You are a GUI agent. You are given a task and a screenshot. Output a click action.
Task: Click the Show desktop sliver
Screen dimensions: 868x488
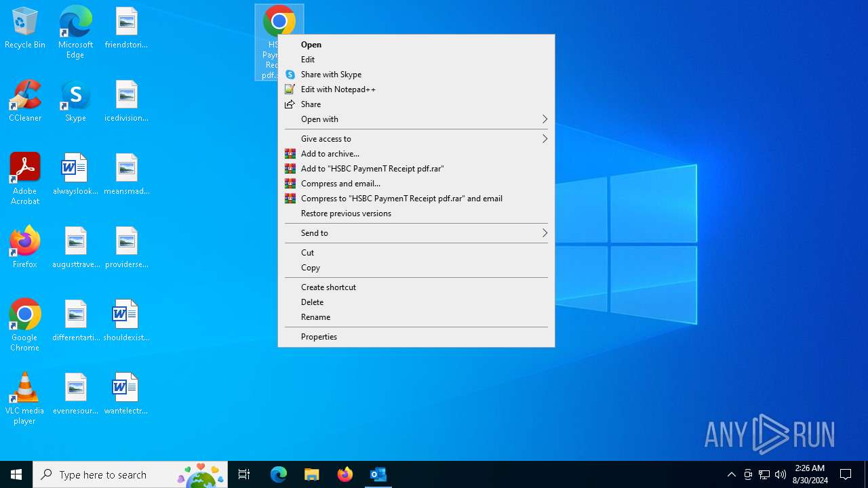click(x=866, y=474)
